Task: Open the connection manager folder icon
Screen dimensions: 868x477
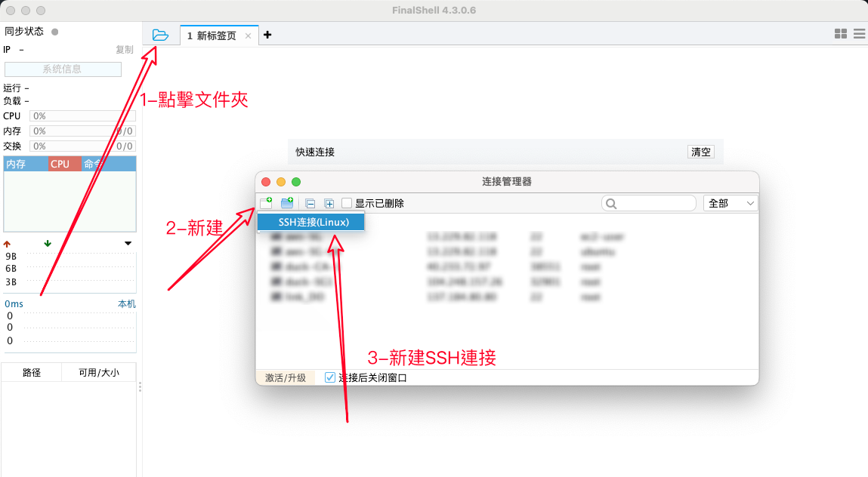Action: pyautogui.click(x=160, y=35)
